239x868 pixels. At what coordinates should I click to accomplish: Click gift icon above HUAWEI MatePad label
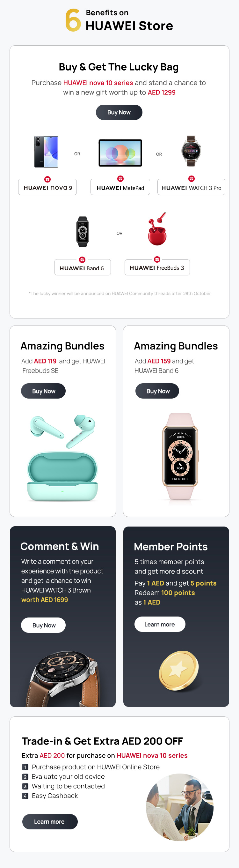120,179
